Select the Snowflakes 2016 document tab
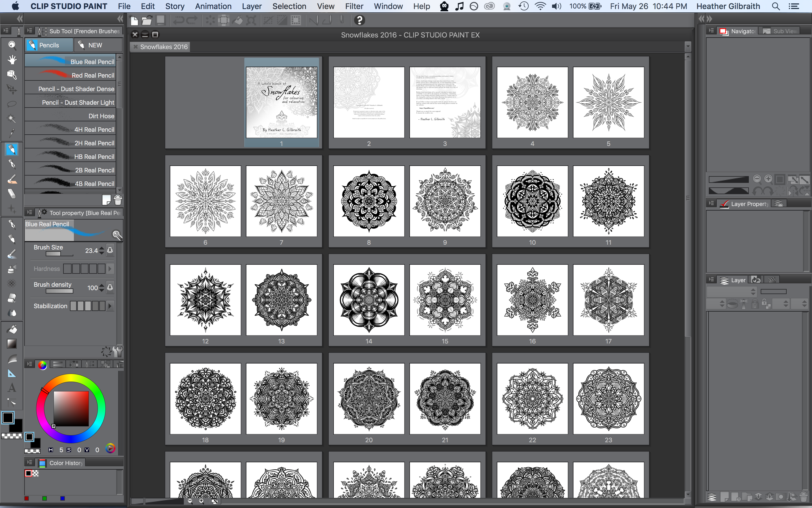Viewport: 812px width, 508px height. point(160,47)
